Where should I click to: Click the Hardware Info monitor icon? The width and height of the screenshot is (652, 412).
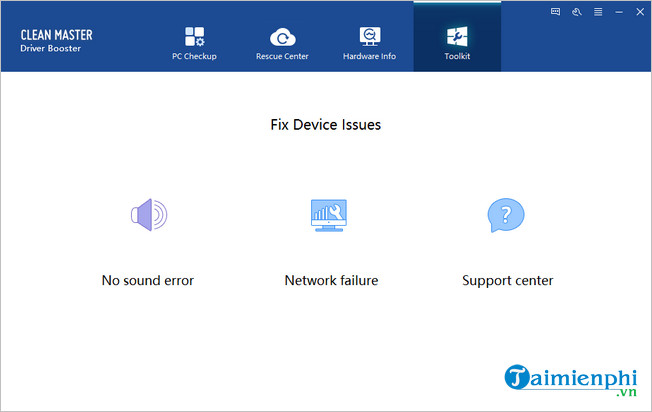(x=370, y=36)
